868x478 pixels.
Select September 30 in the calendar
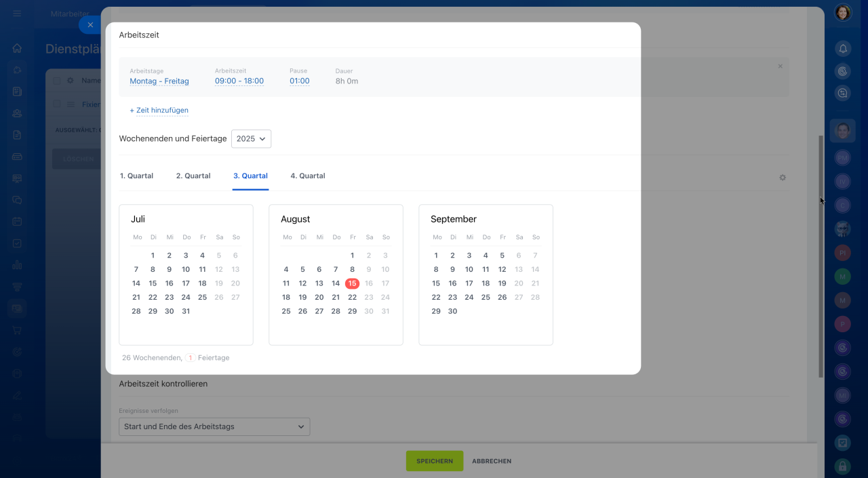coord(452,311)
